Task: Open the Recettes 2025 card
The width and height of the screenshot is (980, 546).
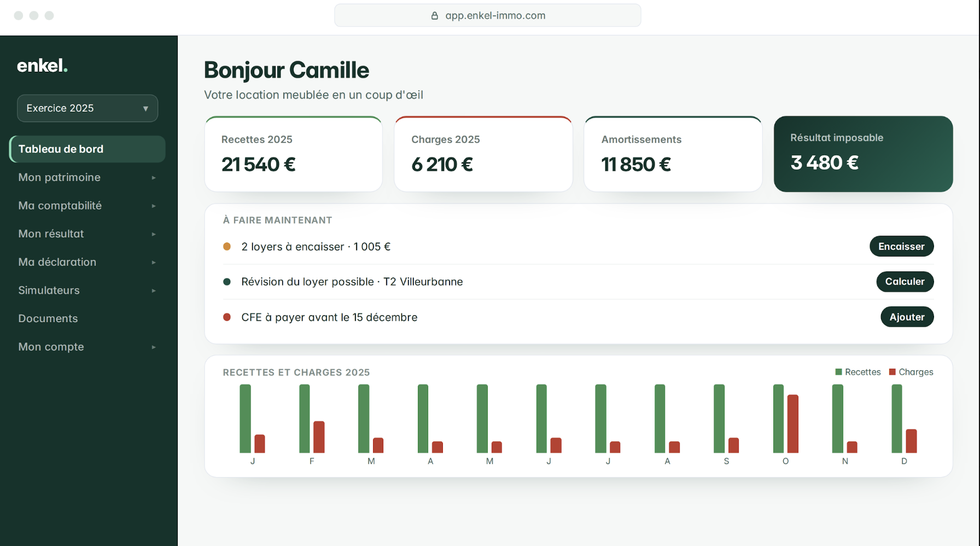Action: (293, 154)
